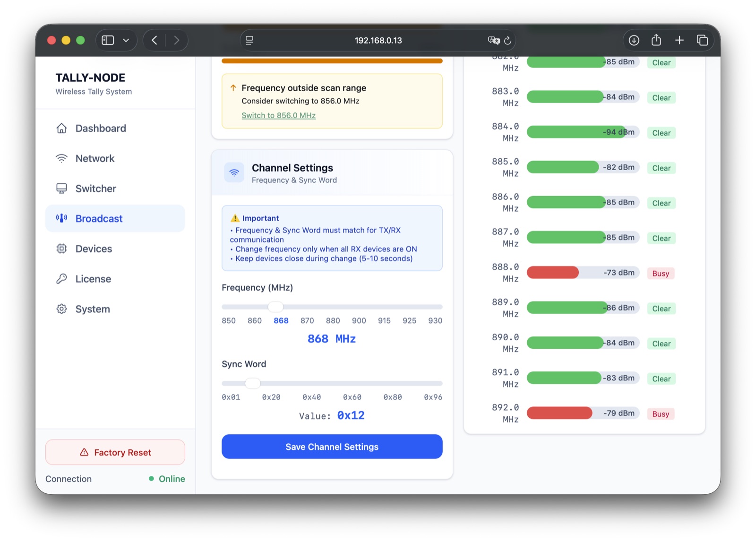Screen dimensions: 756x541
Task: Click the Busy badge for 892.0 MHz
Action: point(661,414)
